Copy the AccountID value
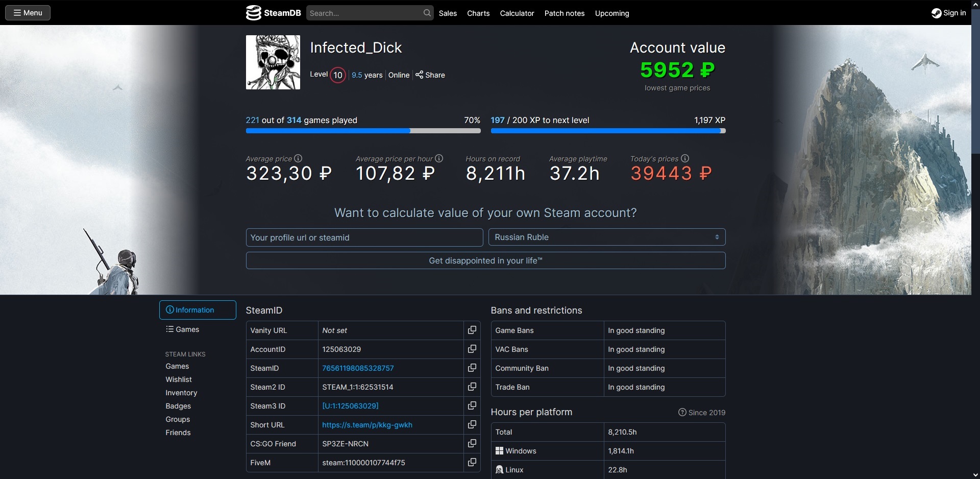The image size is (980, 479). click(x=472, y=349)
